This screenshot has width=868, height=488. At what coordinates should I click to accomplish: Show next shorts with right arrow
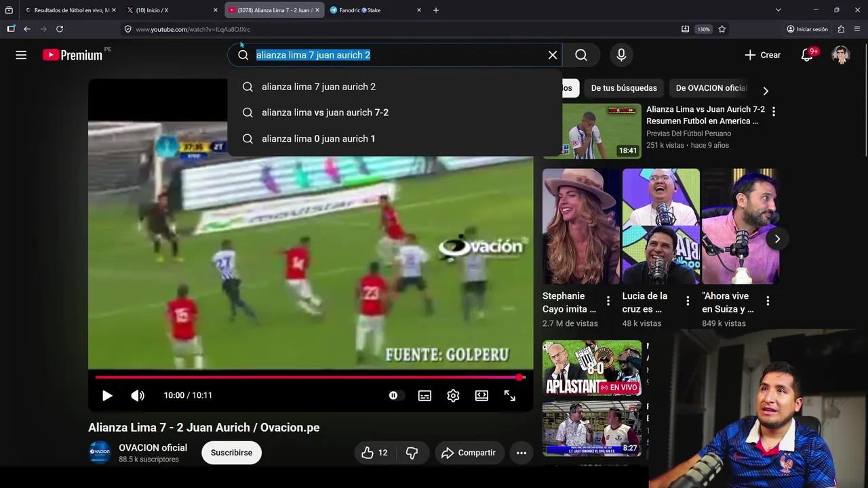777,239
